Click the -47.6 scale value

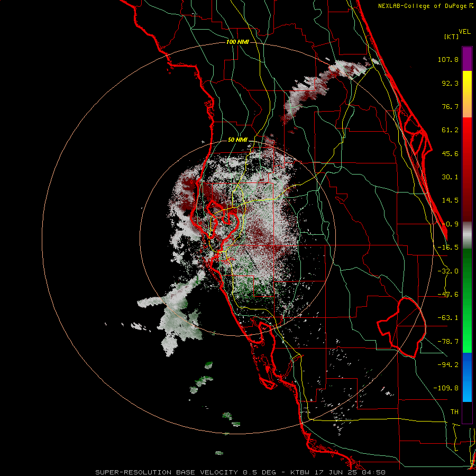[x=448, y=295]
